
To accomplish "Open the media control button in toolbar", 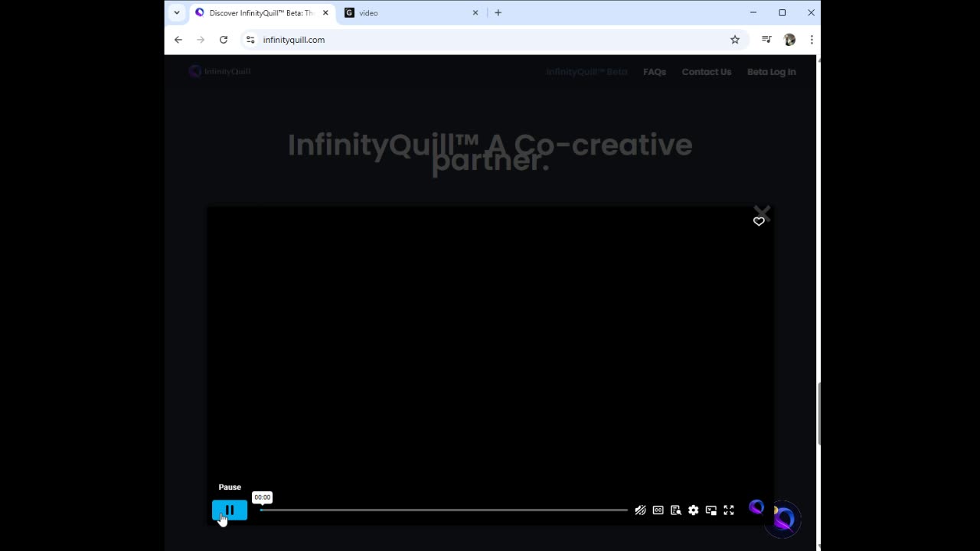I will point(766,40).
